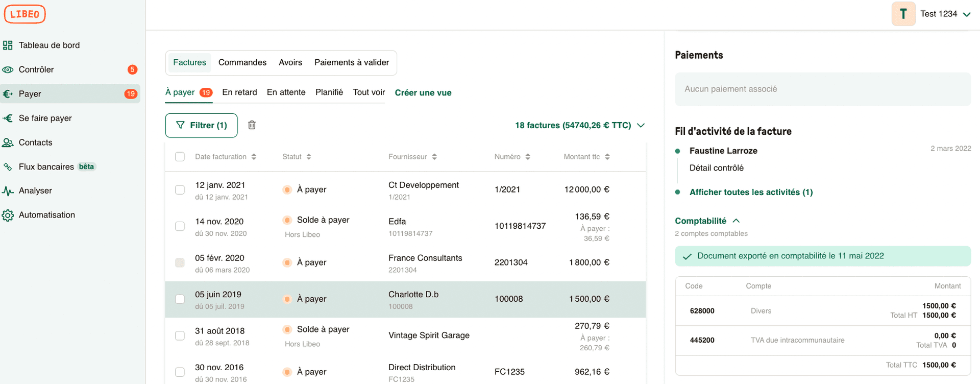Viewport: 980px width, 384px height.
Task: Click the red 5 badge on Contrôler
Action: pyautogui.click(x=132, y=69)
